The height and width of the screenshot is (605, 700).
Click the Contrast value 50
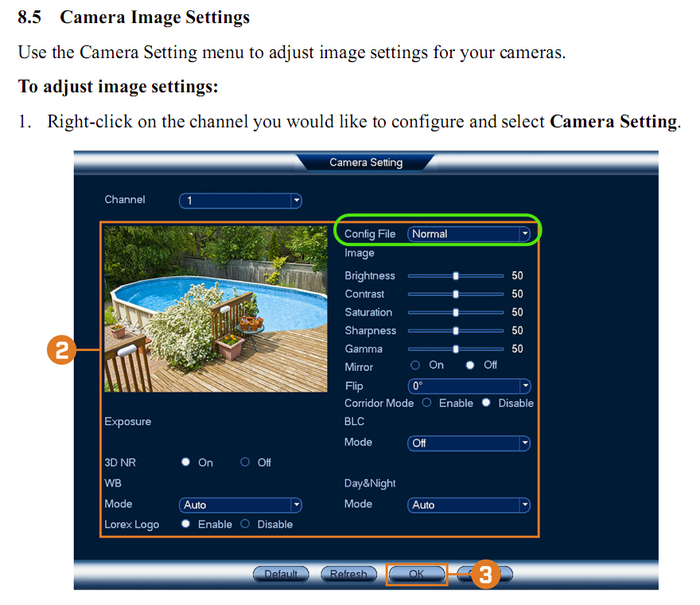[x=517, y=294]
